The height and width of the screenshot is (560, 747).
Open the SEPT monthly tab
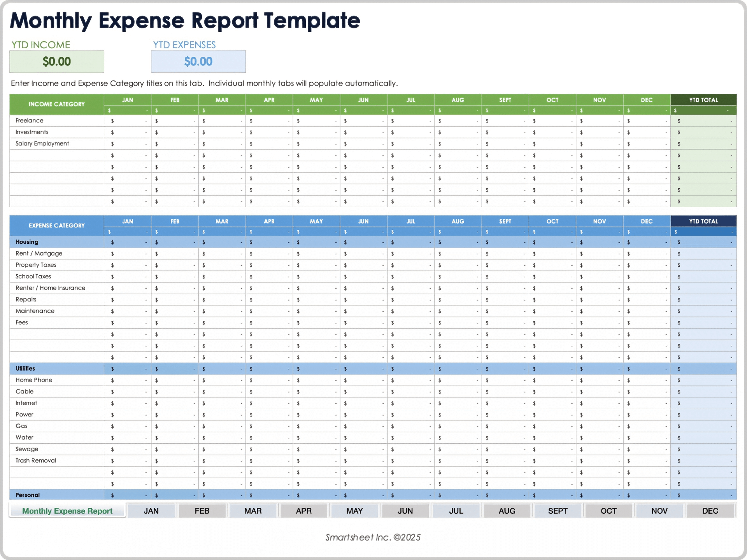coord(558,511)
